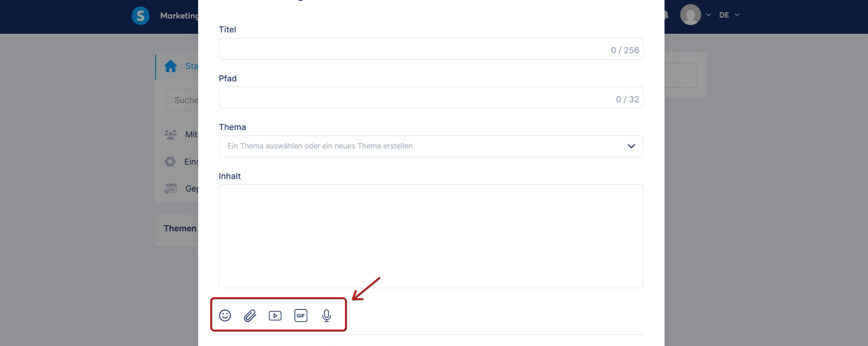Open the user avatar menu
The width and height of the screenshot is (868, 346).
tap(690, 15)
